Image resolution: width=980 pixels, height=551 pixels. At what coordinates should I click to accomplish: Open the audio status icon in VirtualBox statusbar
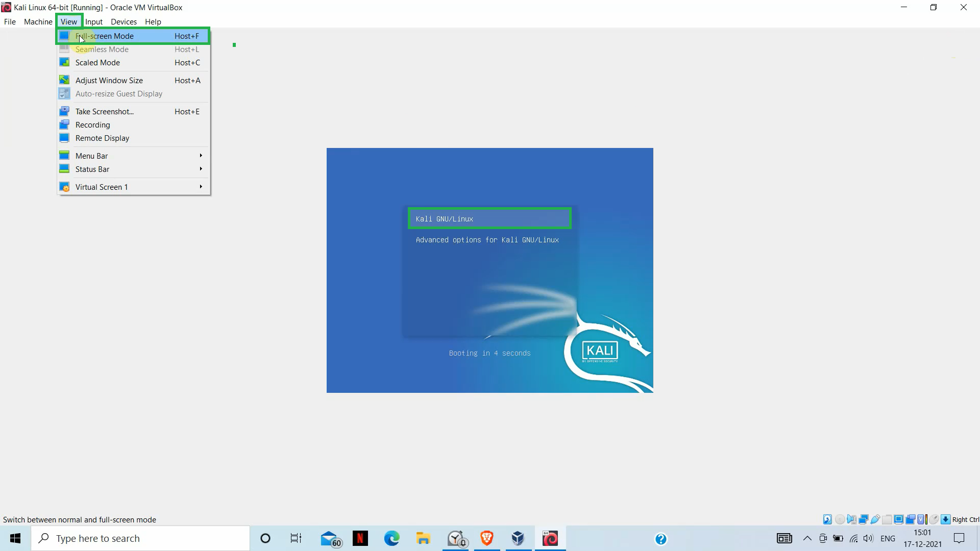pos(851,519)
